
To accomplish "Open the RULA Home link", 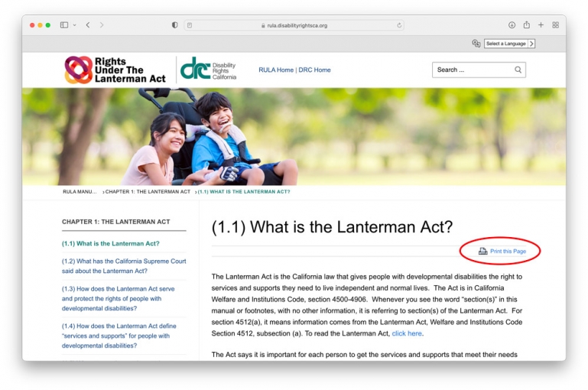I will [x=276, y=70].
